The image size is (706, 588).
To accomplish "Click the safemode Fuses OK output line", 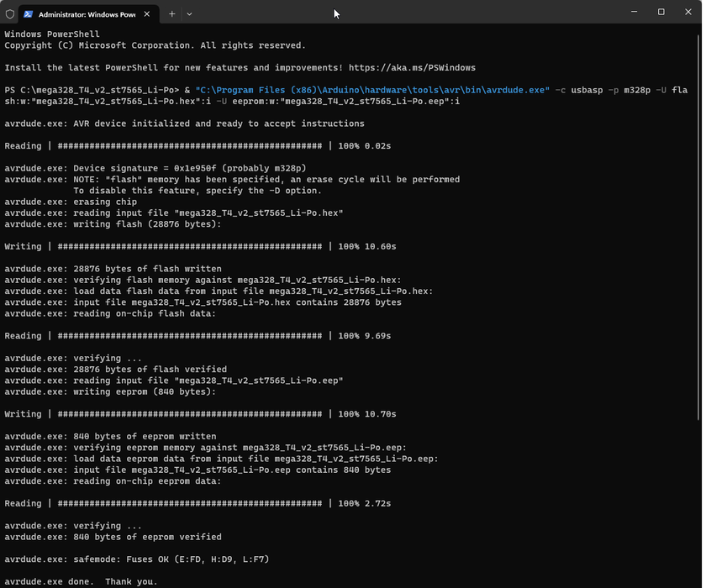I will click(137, 559).
